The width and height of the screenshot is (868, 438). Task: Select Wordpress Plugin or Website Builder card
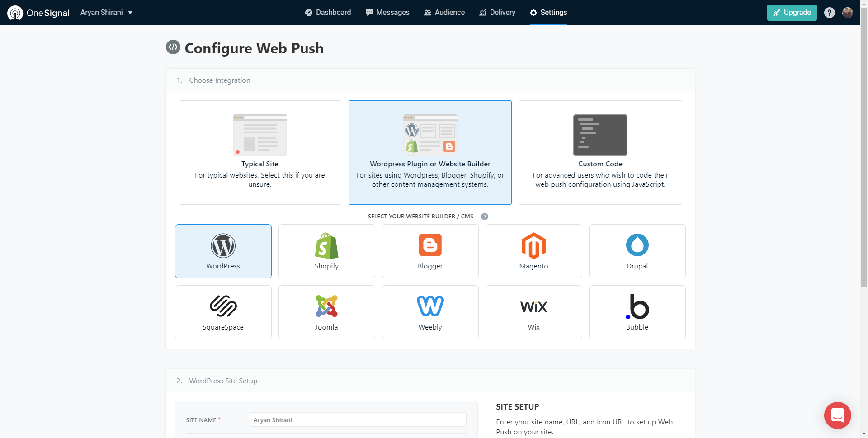tap(430, 152)
